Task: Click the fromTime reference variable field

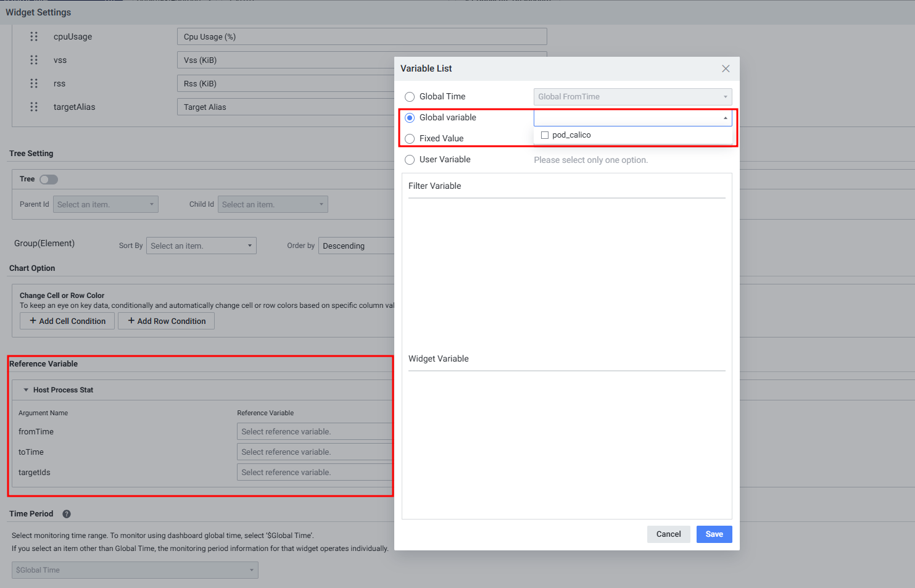Action: click(314, 432)
